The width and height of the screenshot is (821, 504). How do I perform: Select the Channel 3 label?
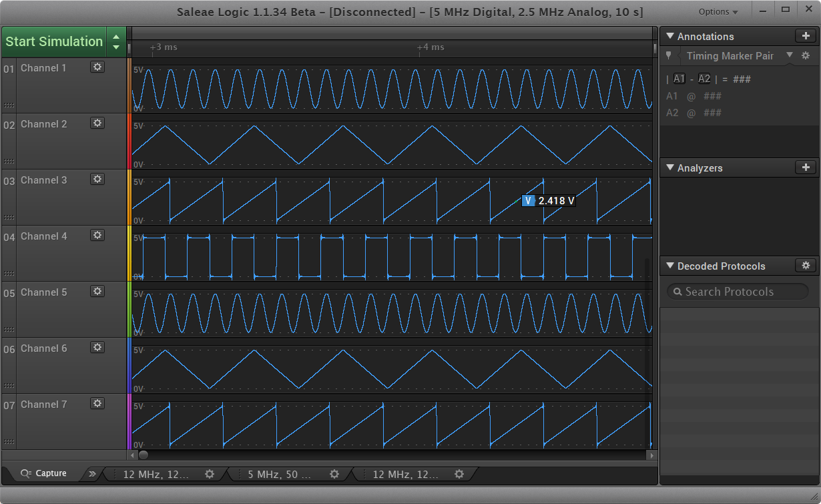(43, 180)
